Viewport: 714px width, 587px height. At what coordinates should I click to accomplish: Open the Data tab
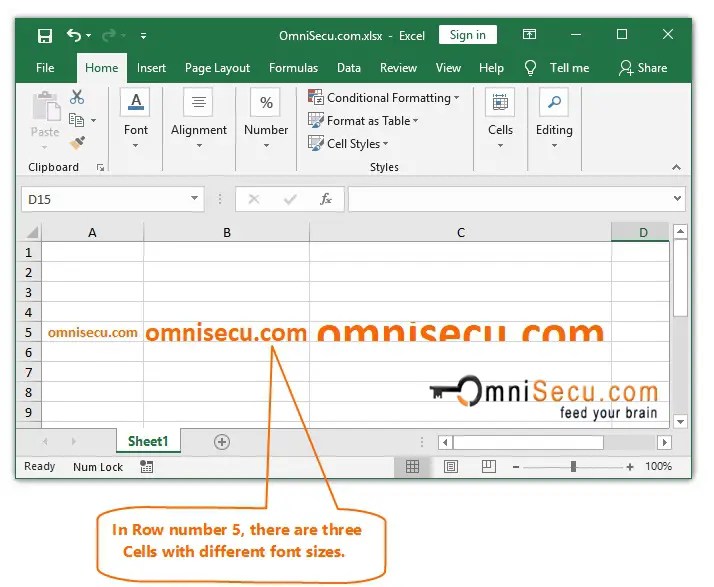click(x=349, y=68)
